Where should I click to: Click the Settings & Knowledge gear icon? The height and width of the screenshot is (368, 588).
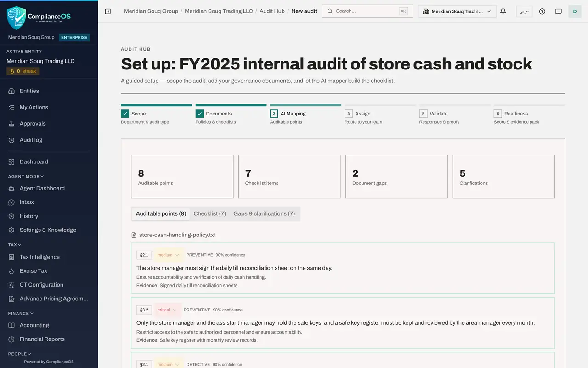coord(11,230)
